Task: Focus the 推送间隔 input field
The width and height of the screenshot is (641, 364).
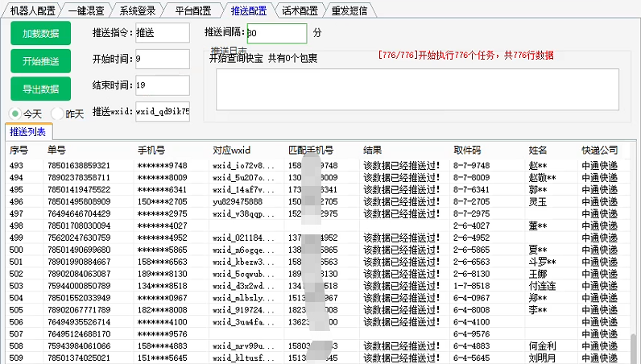Action: click(x=277, y=33)
